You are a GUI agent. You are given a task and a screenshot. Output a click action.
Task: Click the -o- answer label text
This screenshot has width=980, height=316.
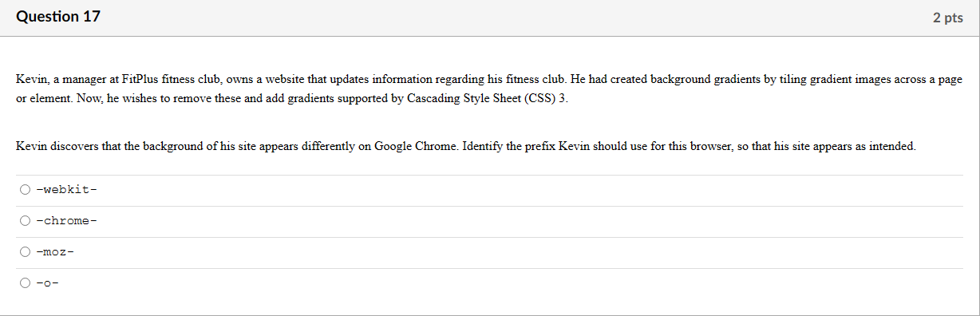(49, 282)
